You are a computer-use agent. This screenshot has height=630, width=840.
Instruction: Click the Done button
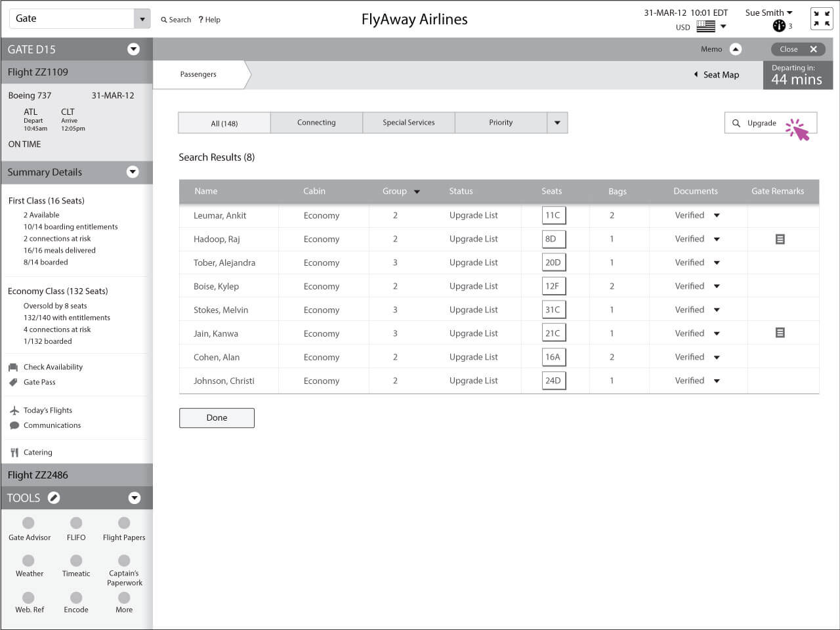(x=217, y=417)
